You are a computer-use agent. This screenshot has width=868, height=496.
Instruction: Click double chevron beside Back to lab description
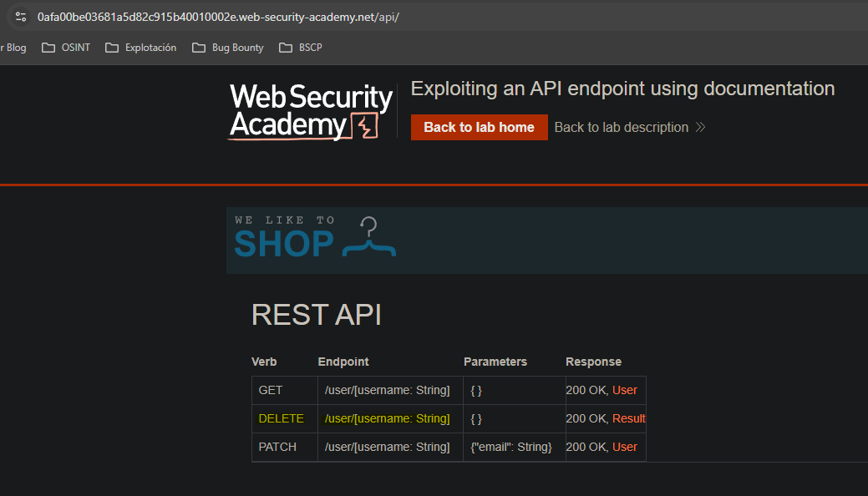pos(700,128)
